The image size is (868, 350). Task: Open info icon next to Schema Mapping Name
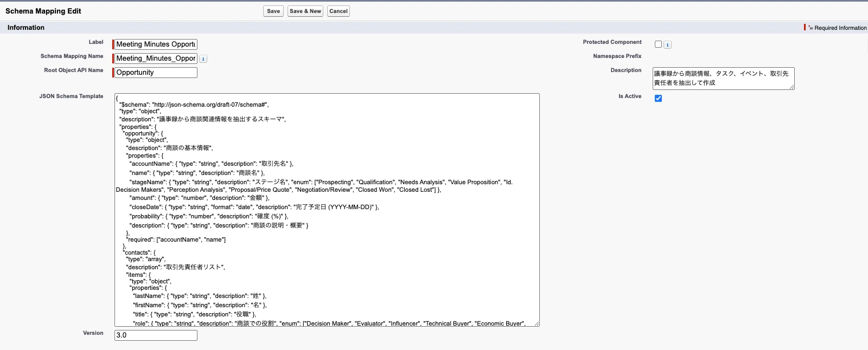203,59
